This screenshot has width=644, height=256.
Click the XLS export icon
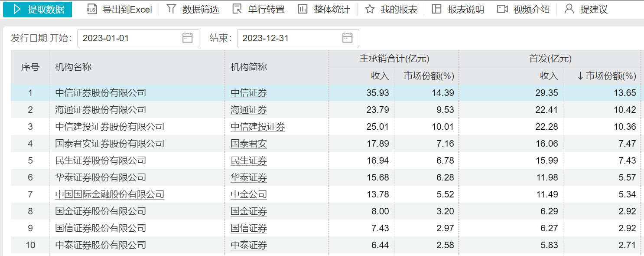pos(91,9)
